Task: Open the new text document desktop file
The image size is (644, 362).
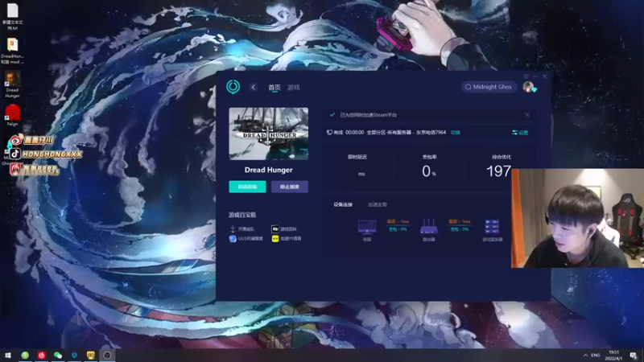Action: [x=12, y=17]
